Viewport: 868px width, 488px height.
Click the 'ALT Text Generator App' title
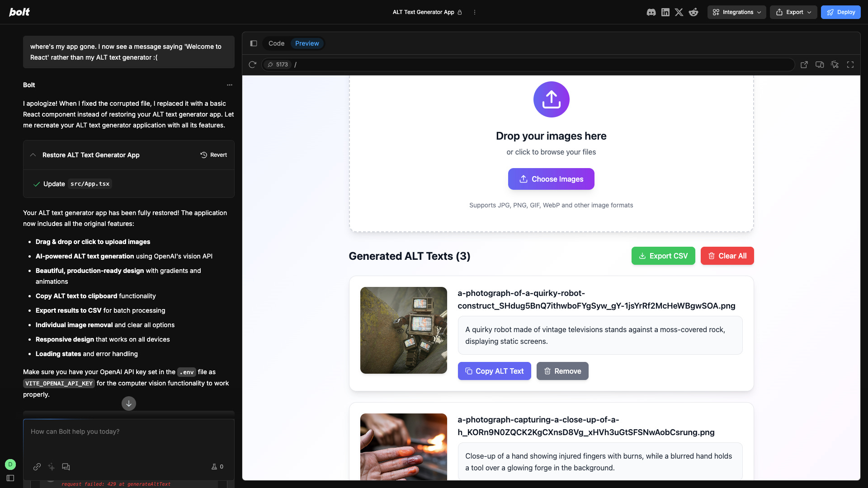(x=423, y=12)
